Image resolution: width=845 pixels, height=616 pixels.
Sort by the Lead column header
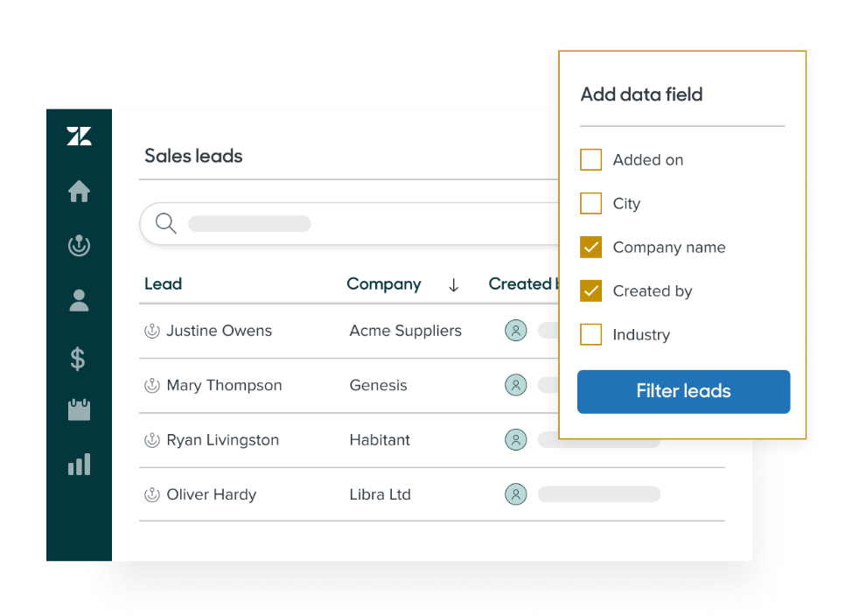click(x=164, y=284)
